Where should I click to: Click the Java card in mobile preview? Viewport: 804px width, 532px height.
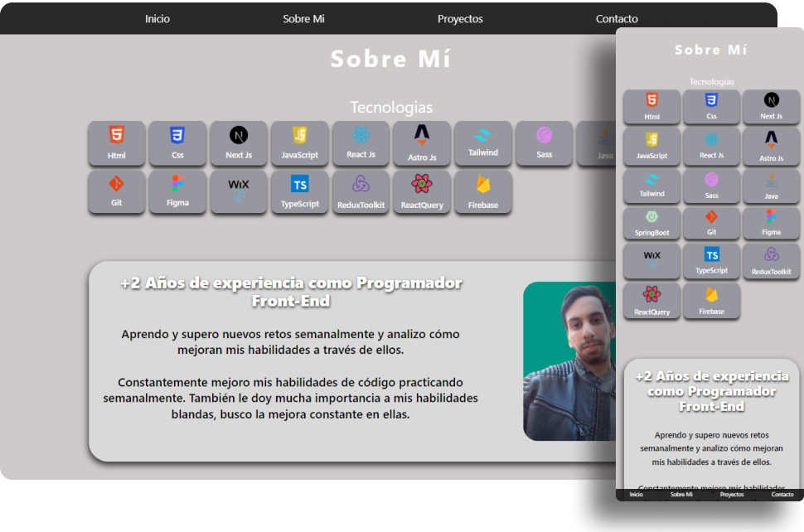point(771,186)
